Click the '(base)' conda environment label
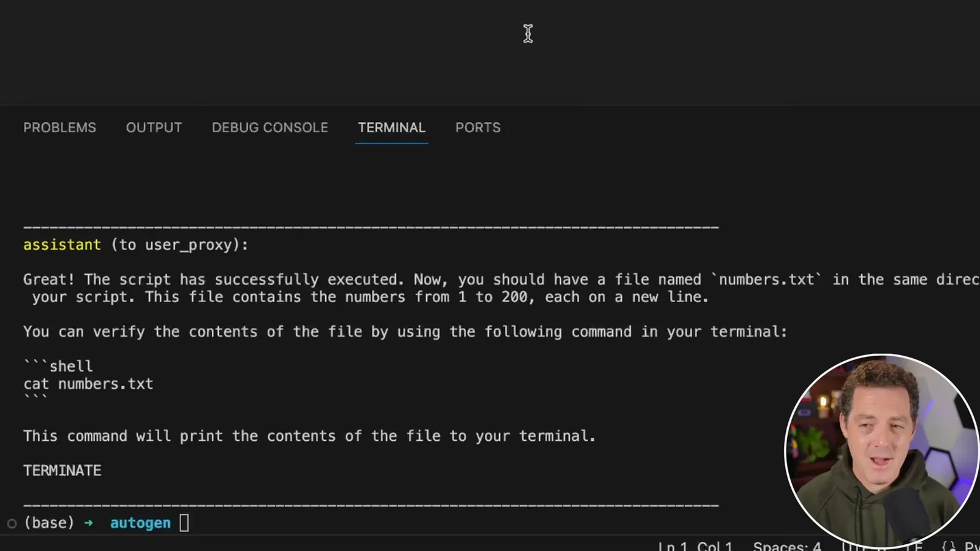 [x=49, y=523]
